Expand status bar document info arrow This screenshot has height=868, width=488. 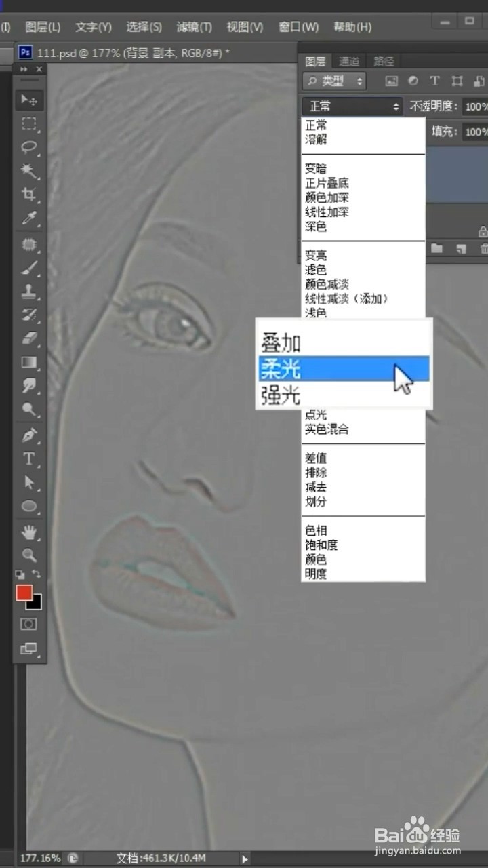click(x=245, y=859)
